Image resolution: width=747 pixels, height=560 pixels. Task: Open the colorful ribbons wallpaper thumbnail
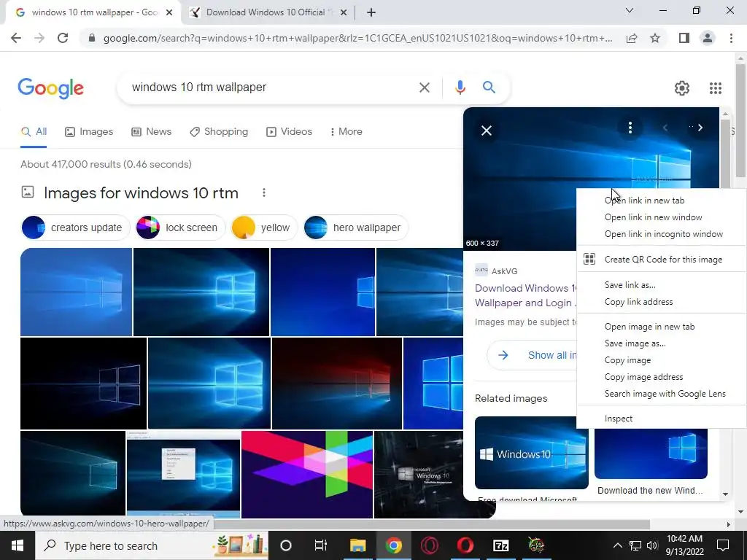coord(307,474)
